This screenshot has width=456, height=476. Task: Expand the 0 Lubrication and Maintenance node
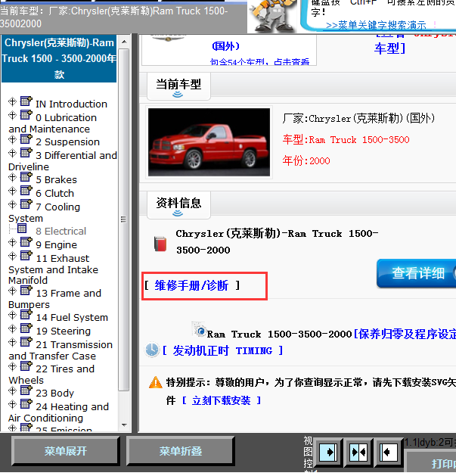12,115
